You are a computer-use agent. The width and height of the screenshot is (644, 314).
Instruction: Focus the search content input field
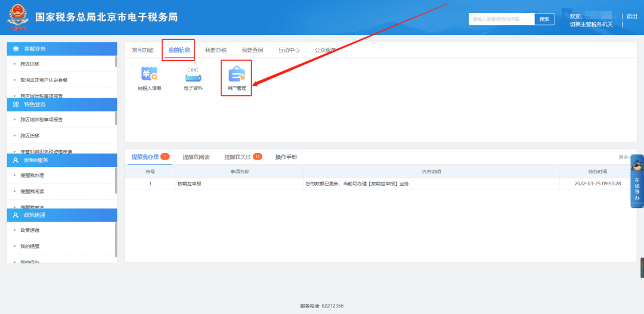tap(501, 19)
